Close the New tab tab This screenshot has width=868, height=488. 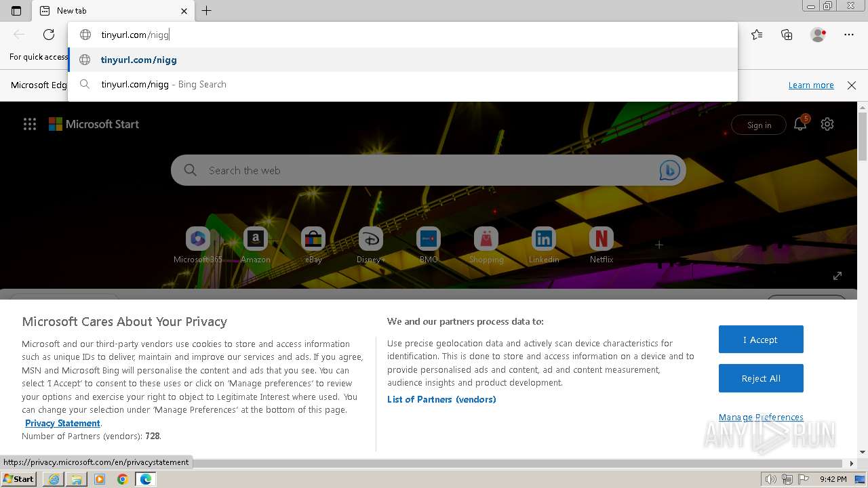[184, 11]
